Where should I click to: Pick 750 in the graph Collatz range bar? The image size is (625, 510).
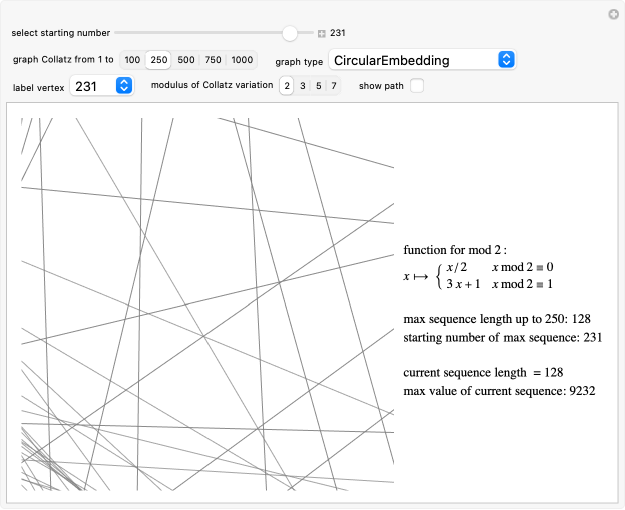pyautogui.click(x=213, y=60)
